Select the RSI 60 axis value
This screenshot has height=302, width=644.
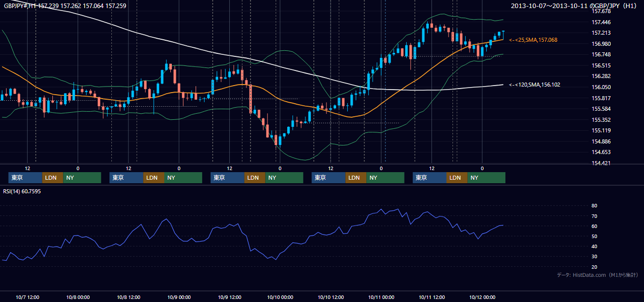coord(594,226)
